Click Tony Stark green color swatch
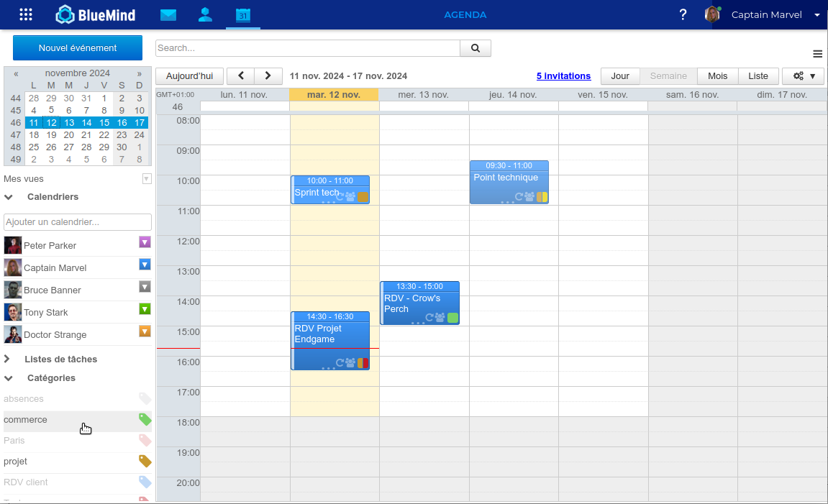This screenshot has height=504, width=828. [x=145, y=309]
